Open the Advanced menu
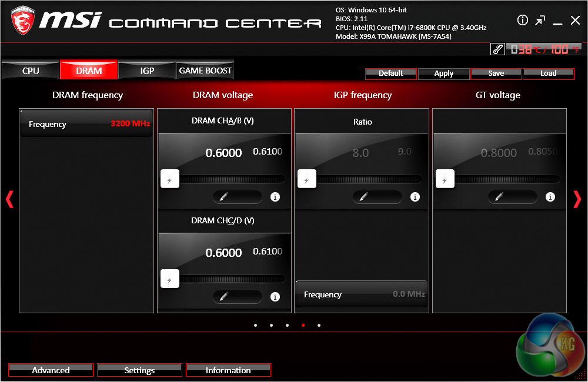588x382 pixels. pos(51,370)
